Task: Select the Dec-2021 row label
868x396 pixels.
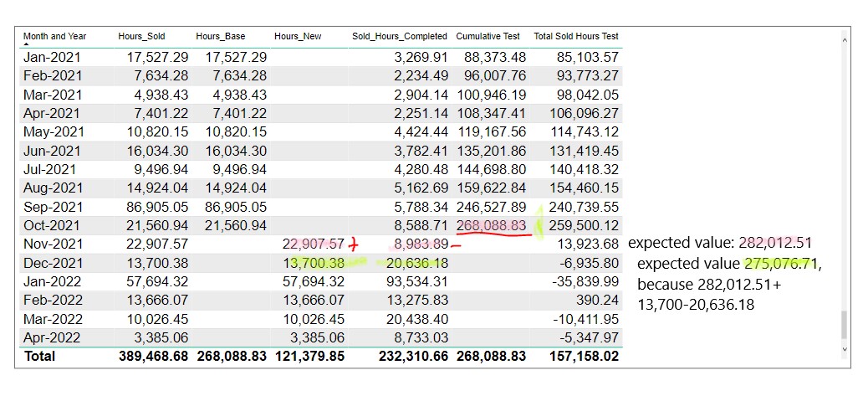Action: (x=53, y=263)
